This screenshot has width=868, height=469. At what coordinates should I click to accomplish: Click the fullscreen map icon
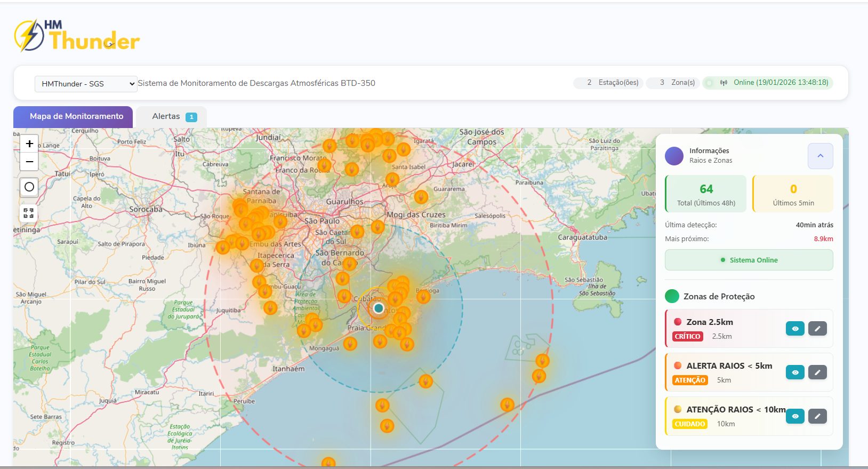29,213
